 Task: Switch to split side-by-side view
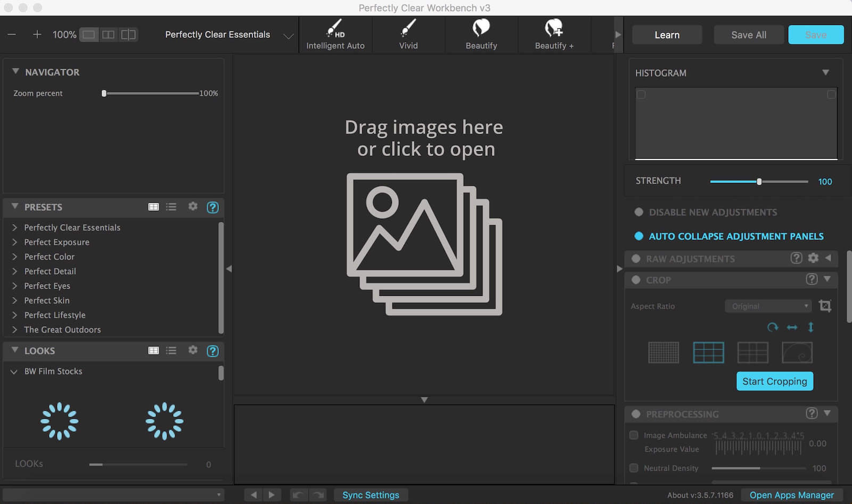(108, 35)
